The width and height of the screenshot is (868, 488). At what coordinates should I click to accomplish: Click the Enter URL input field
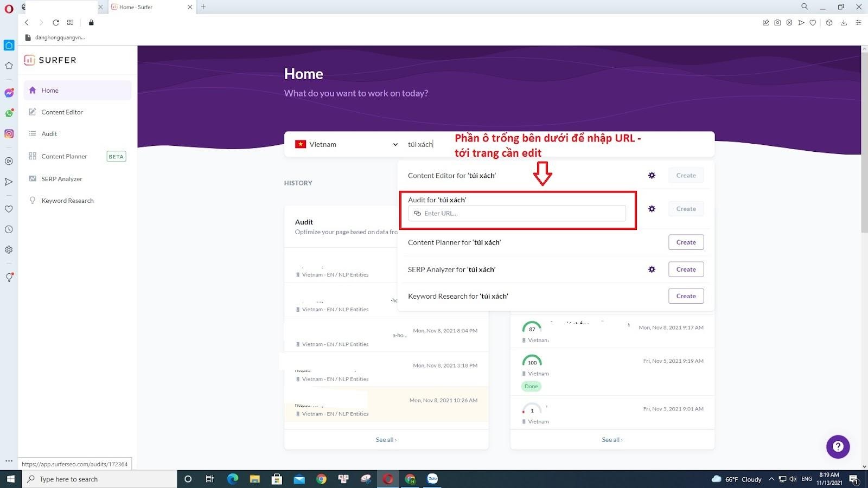pos(516,213)
